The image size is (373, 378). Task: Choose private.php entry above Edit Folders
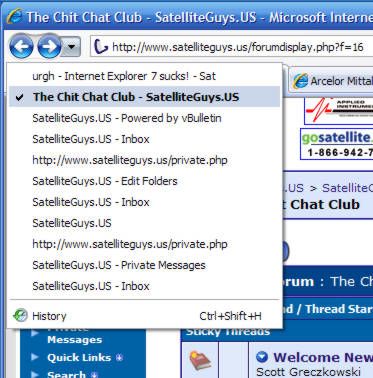pyautogui.click(x=144, y=160)
